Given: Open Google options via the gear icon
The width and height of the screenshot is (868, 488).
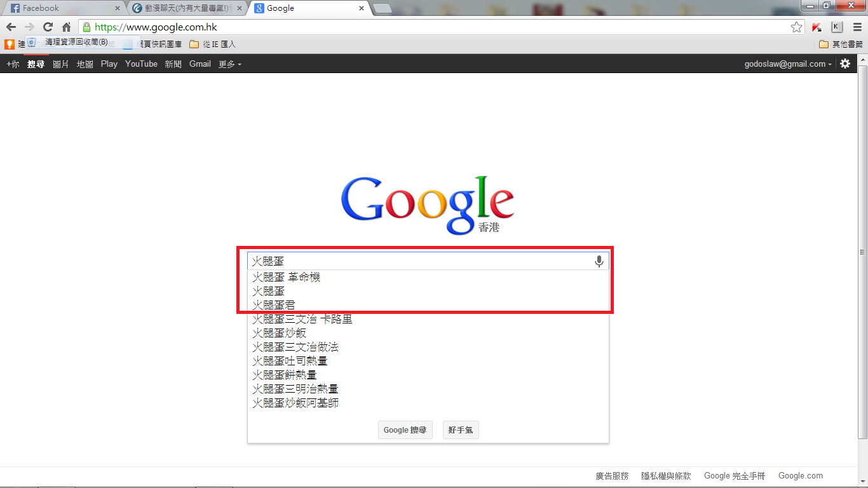Looking at the screenshot, I should (845, 64).
